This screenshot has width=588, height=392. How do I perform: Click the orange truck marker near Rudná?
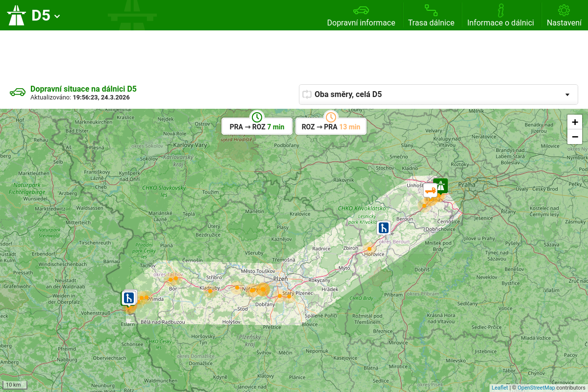[x=430, y=190]
